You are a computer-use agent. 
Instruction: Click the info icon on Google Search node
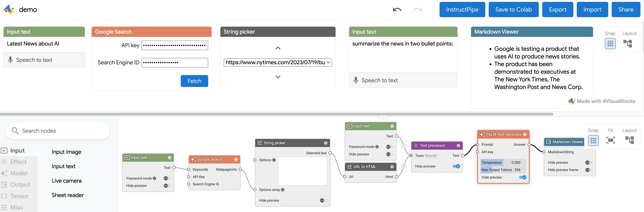[236, 159]
